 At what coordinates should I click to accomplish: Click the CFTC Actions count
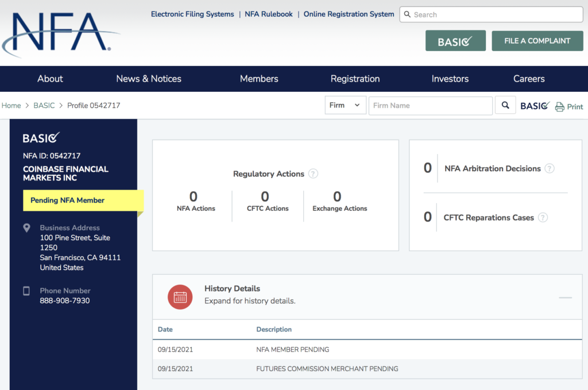[x=265, y=196]
